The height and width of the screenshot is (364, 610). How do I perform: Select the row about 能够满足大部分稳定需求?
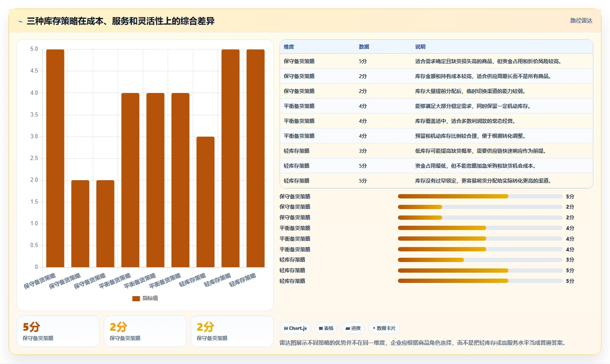click(436, 106)
